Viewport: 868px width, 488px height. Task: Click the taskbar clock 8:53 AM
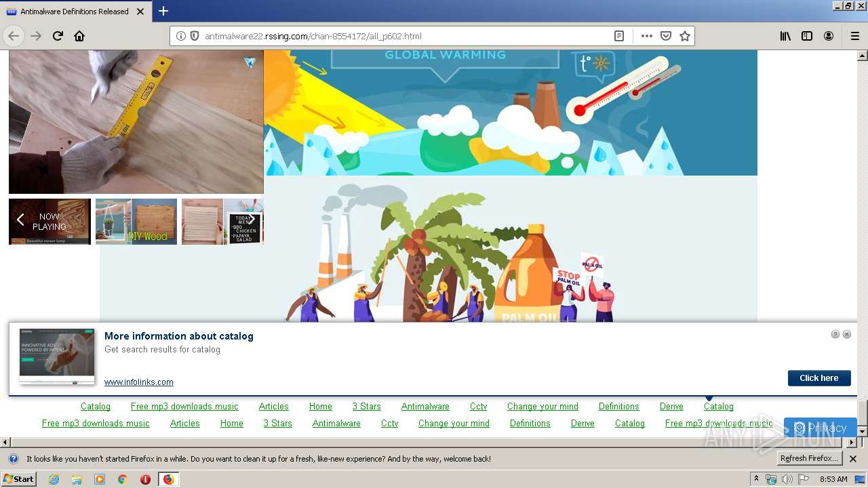click(x=833, y=479)
